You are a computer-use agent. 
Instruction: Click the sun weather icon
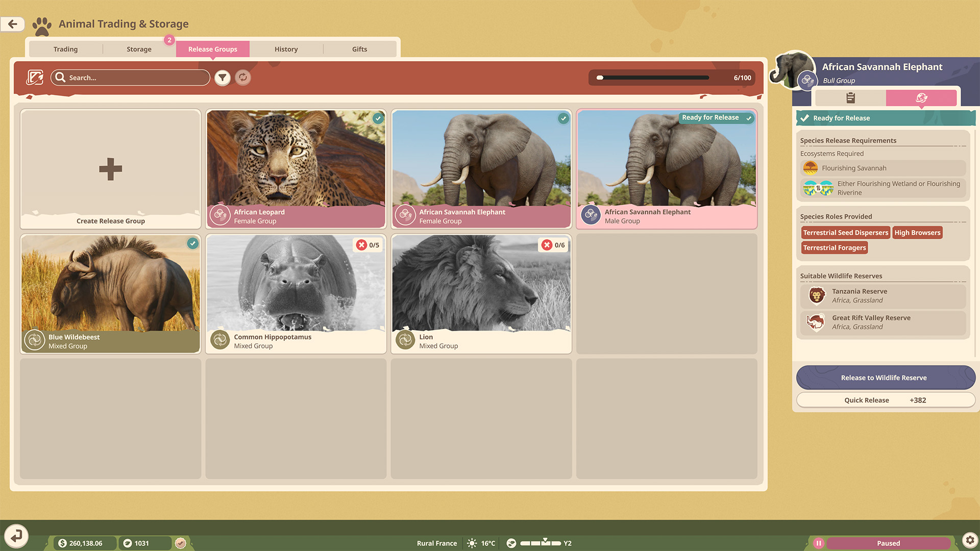472,543
